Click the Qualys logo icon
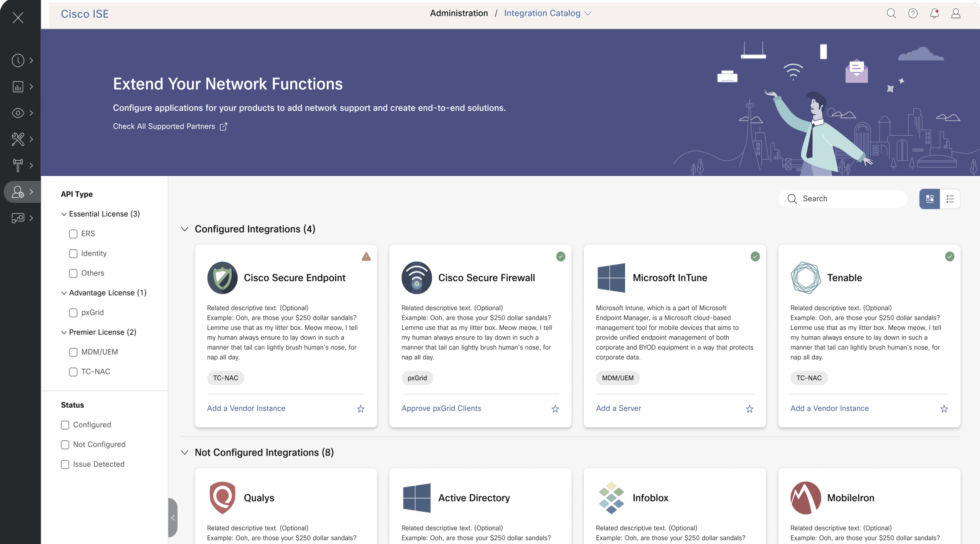 pyautogui.click(x=222, y=498)
